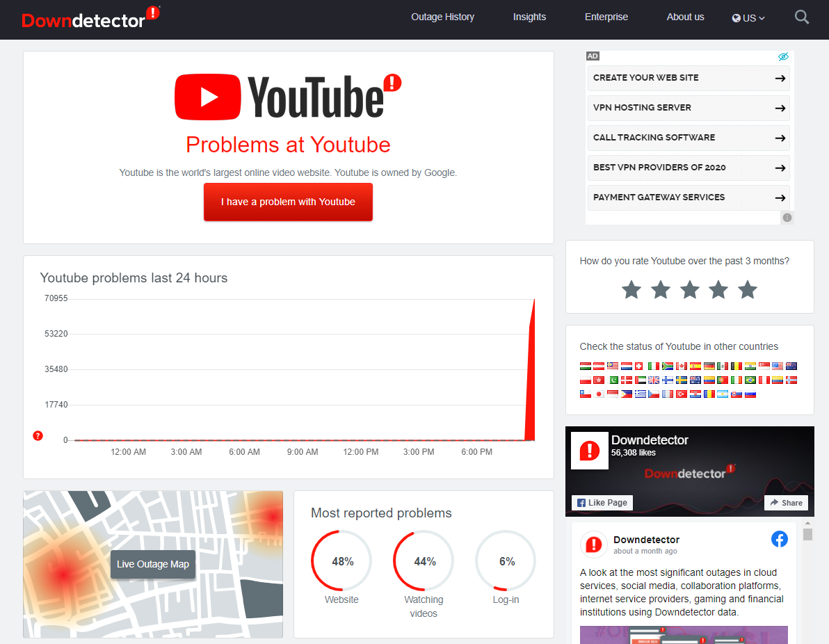Rate Youtube four stars

coord(718,290)
